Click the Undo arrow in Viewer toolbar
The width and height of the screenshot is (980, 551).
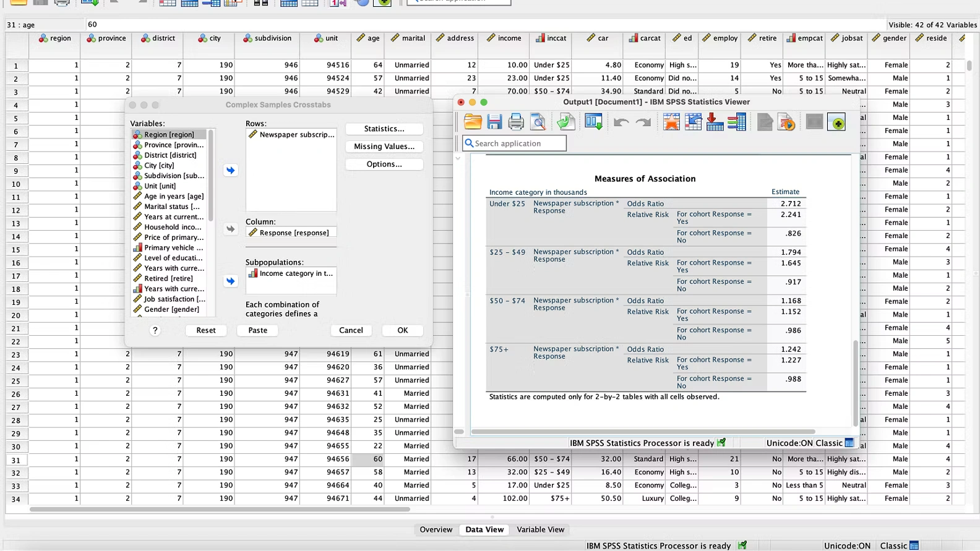click(x=621, y=122)
